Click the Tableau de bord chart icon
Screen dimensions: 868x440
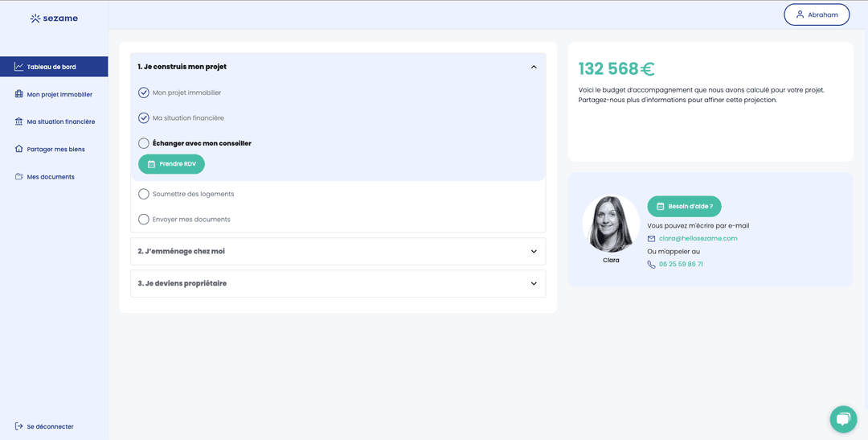pyautogui.click(x=18, y=67)
